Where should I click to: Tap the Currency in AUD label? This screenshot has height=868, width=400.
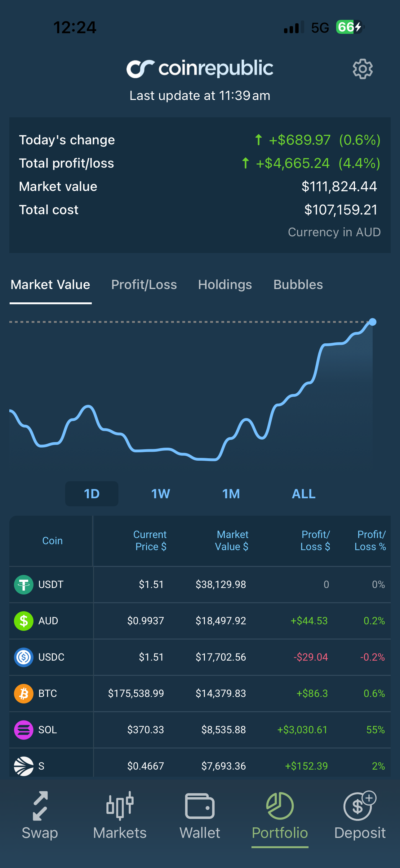(x=334, y=232)
